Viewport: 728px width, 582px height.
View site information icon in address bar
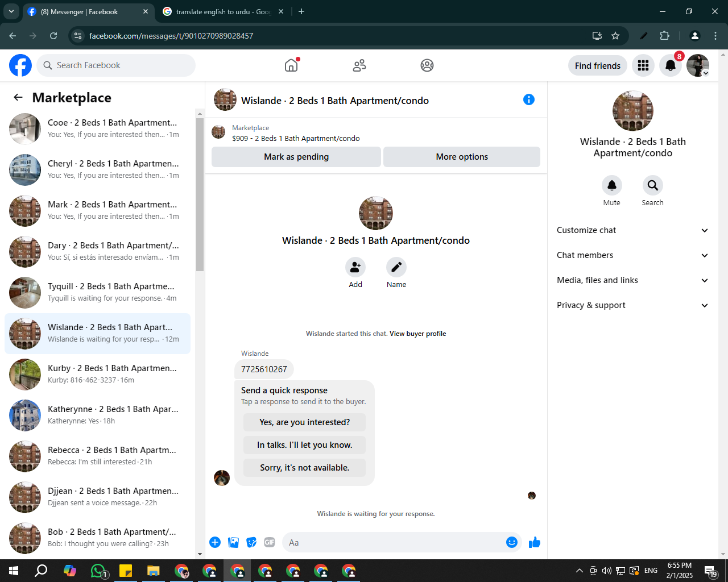click(78, 36)
